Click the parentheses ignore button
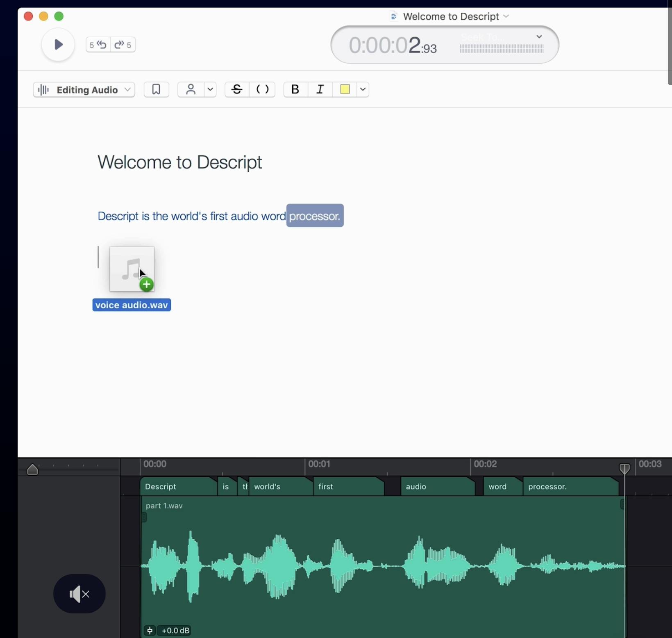This screenshot has width=672, height=638. (262, 89)
